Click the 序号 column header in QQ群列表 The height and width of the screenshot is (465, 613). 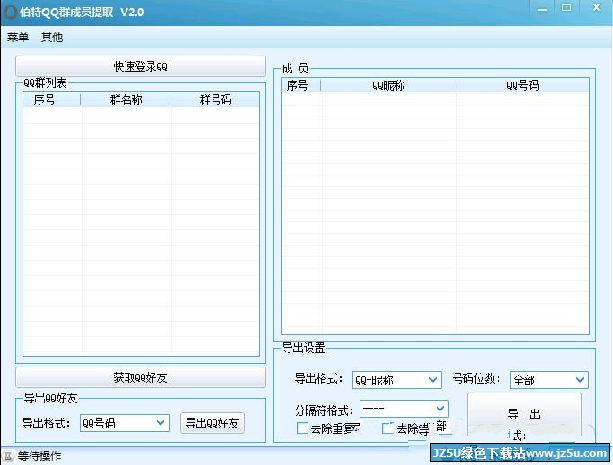point(52,100)
